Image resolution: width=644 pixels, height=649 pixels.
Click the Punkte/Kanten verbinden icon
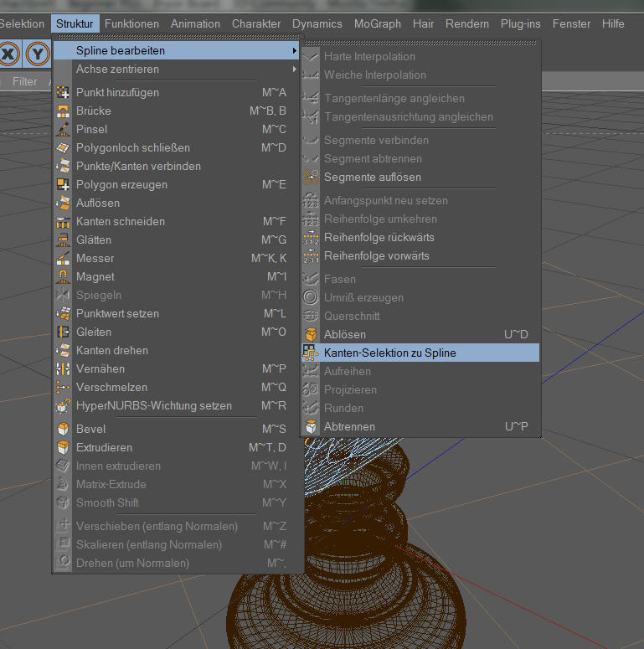click(63, 166)
